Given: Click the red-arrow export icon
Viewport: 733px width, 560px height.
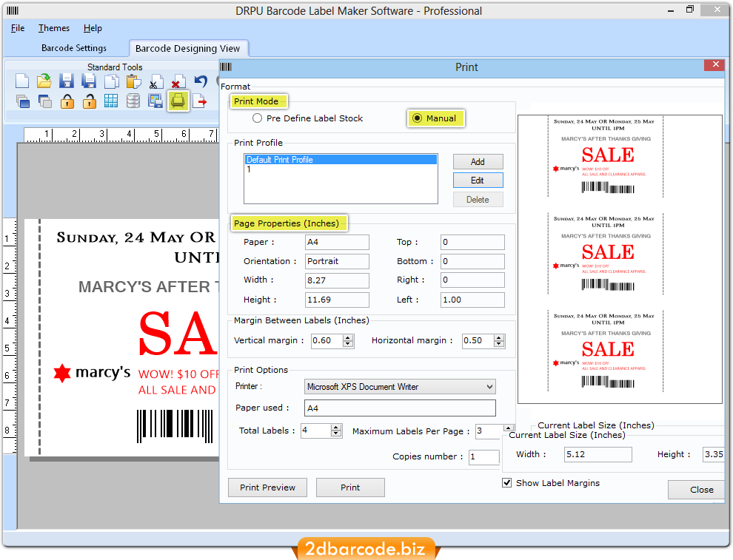Looking at the screenshot, I should [x=200, y=101].
